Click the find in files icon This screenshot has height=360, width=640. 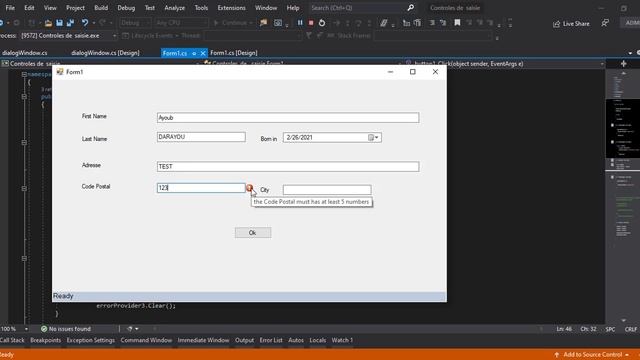pos(263,23)
